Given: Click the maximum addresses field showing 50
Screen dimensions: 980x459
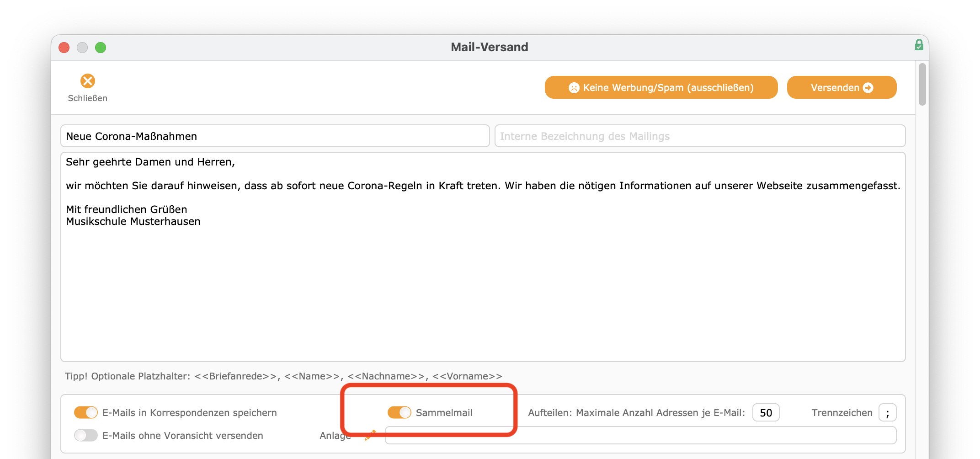Looking at the screenshot, I should (766, 413).
